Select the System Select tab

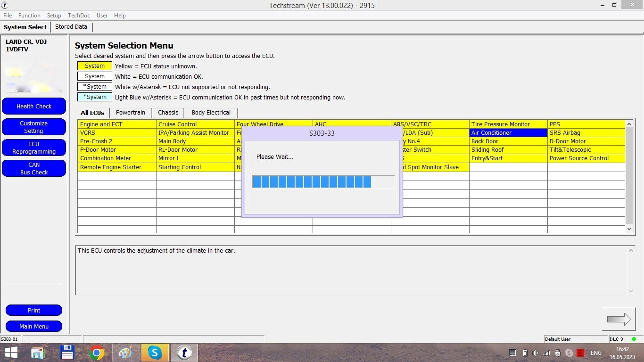coord(25,27)
